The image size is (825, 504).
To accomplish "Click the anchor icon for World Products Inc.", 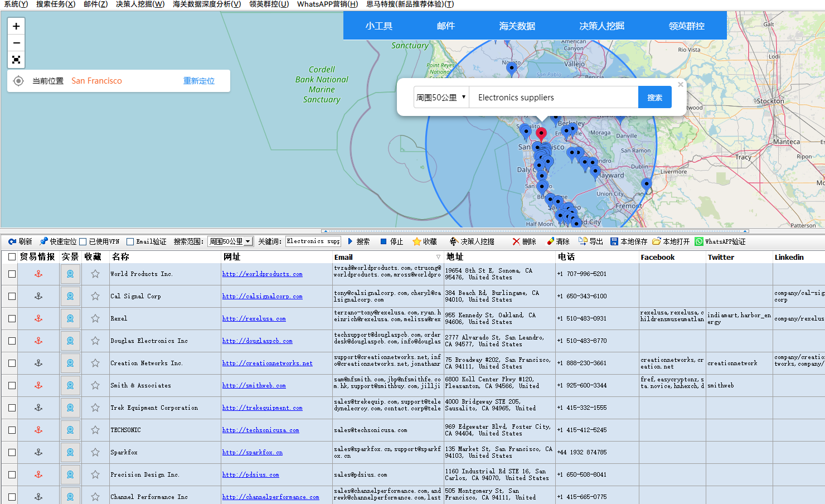I will [x=38, y=274].
